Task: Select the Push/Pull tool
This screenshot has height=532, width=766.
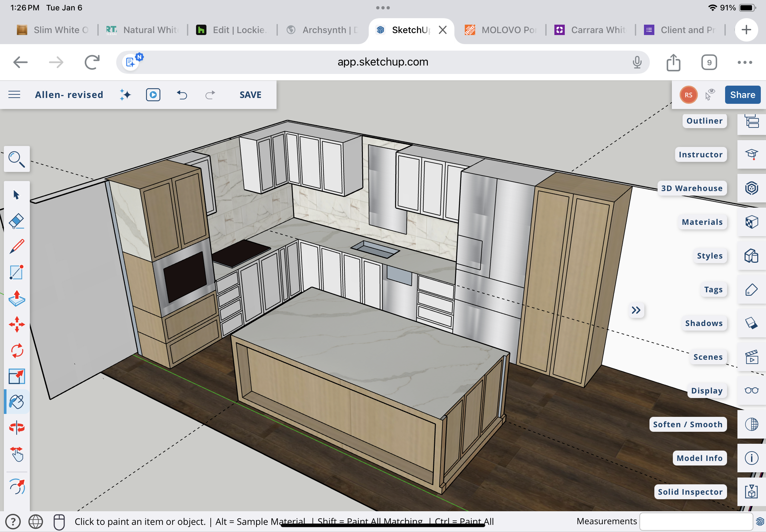Action: coord(16,299)
